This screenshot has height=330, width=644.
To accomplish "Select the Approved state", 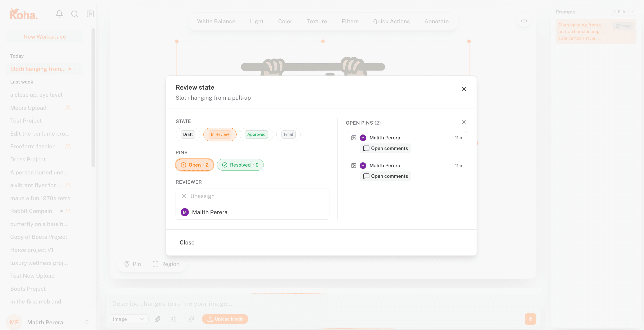I will (256, 134).
